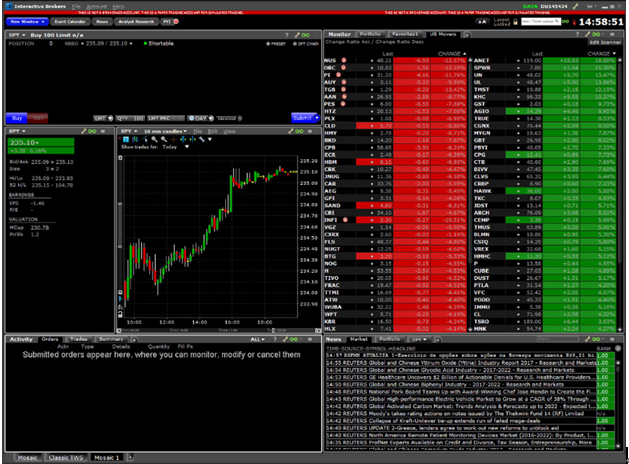629x464 pixels.
Task: Zoom out on the SPY chart
Action: [x=164, y=139]
